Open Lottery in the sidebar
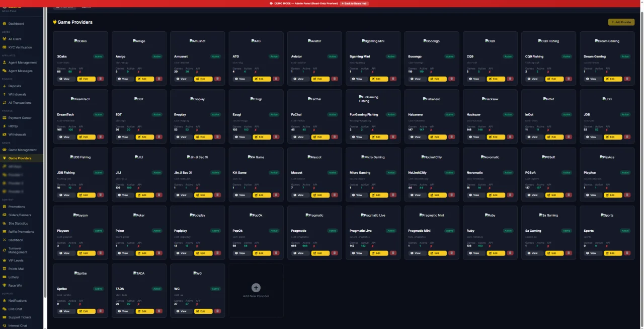 [x=22, y=277]
